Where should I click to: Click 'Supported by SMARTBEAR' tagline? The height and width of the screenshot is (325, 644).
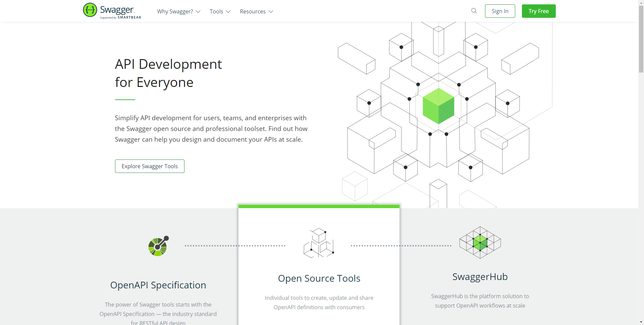click(121, 17)
